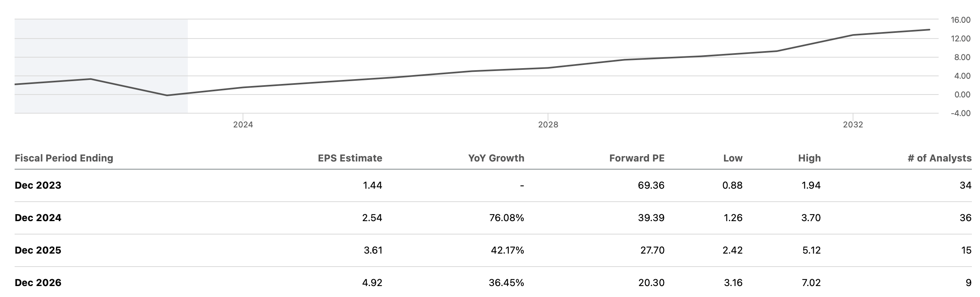The height and width of the screenshot is (297, 980).
Task: Click the Fiscal Period Ending column header
Action: (64, 158)
